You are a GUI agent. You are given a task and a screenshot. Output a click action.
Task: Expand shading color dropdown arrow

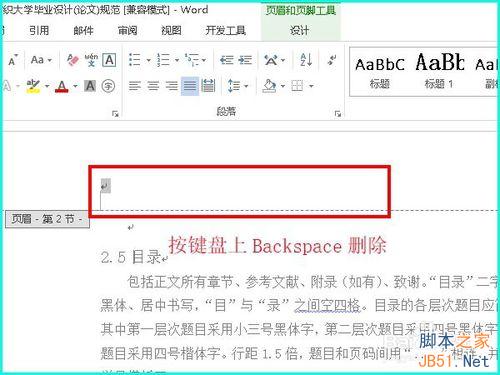point(283,86)
